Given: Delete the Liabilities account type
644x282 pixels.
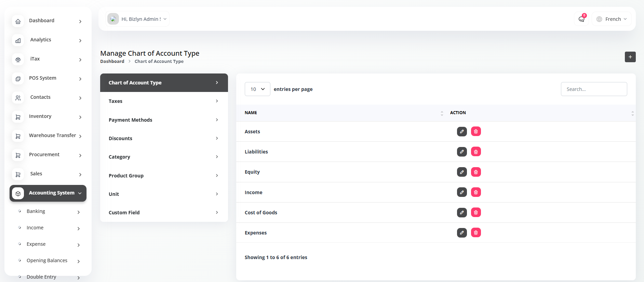Looking at the screenshot, I should (x=476, y=152).
